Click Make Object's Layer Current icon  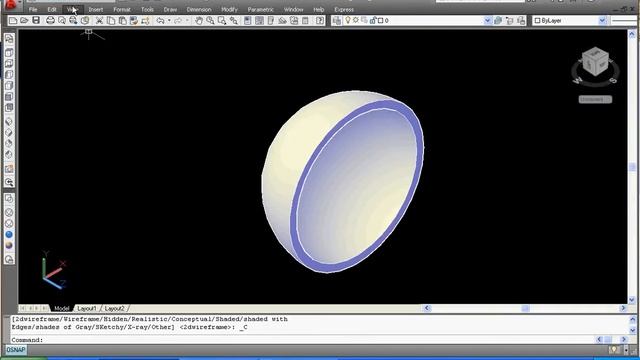pos(498,20)
